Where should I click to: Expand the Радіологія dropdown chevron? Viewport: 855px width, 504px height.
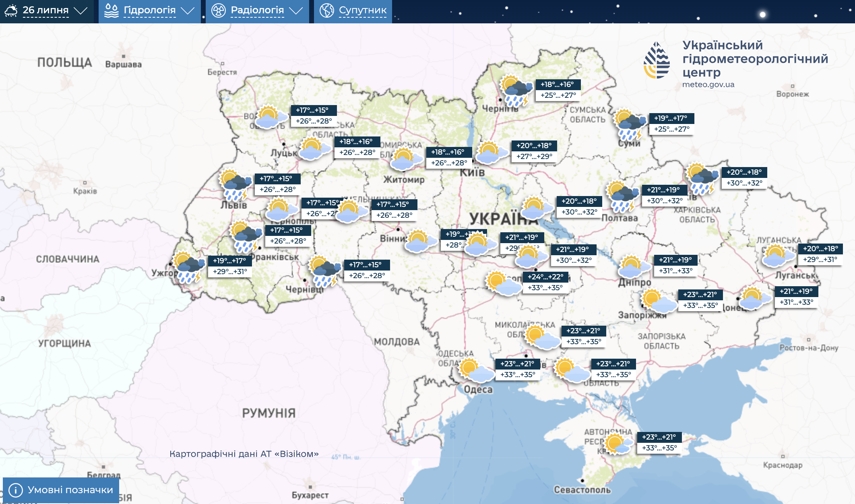(296, 11)
